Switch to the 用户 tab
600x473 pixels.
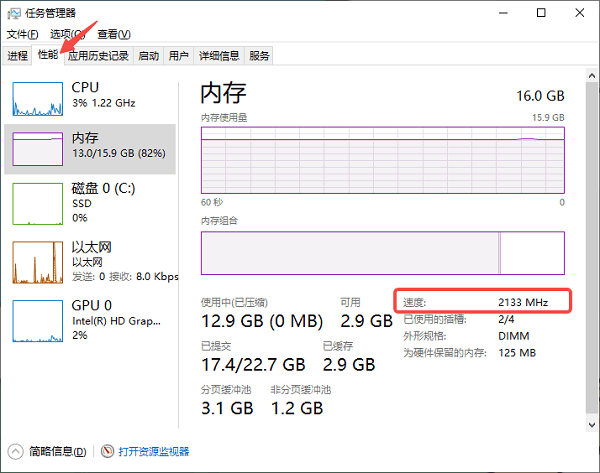click(x=179, y=56)
